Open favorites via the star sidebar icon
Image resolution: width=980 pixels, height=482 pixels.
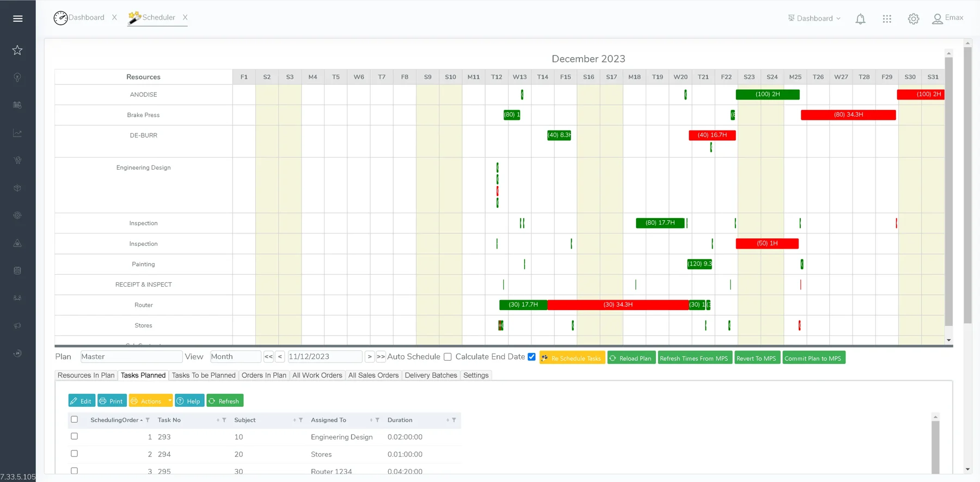click(x=17, y=50)
